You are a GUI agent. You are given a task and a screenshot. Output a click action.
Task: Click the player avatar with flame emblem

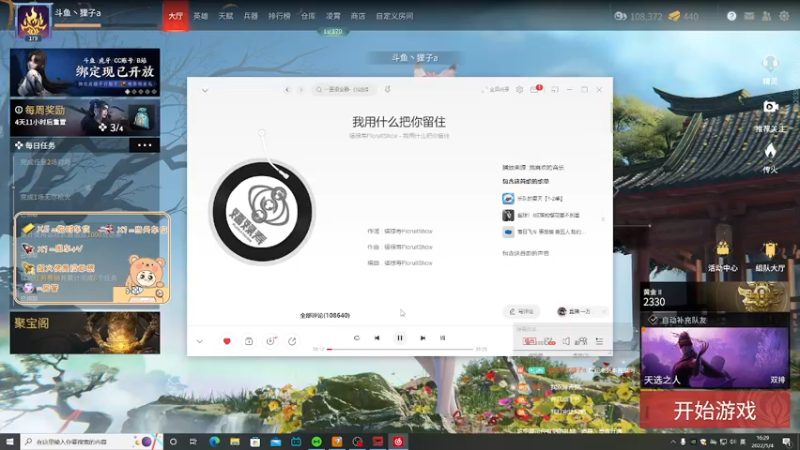point(33,21)
